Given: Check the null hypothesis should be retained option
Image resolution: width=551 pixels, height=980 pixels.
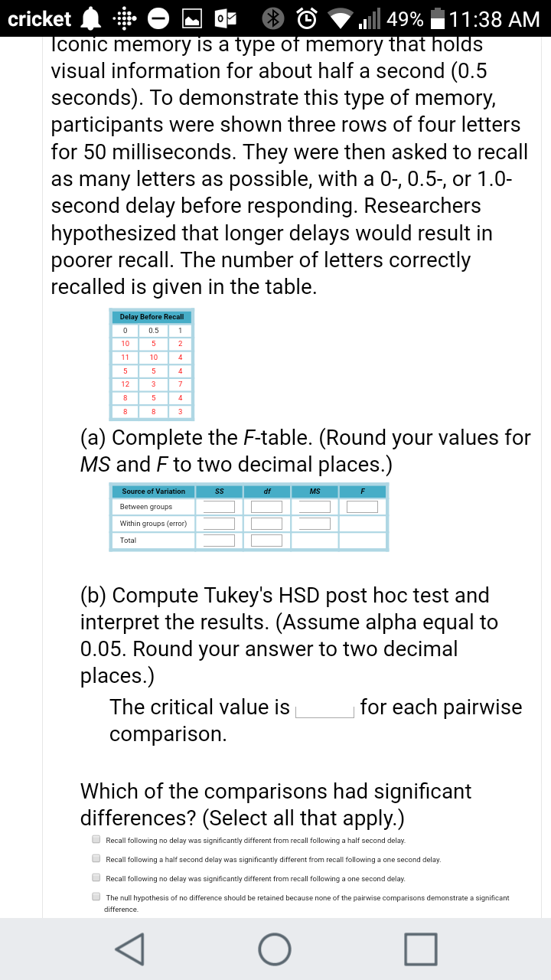Looking at the screenshot, I should [96, 897].
